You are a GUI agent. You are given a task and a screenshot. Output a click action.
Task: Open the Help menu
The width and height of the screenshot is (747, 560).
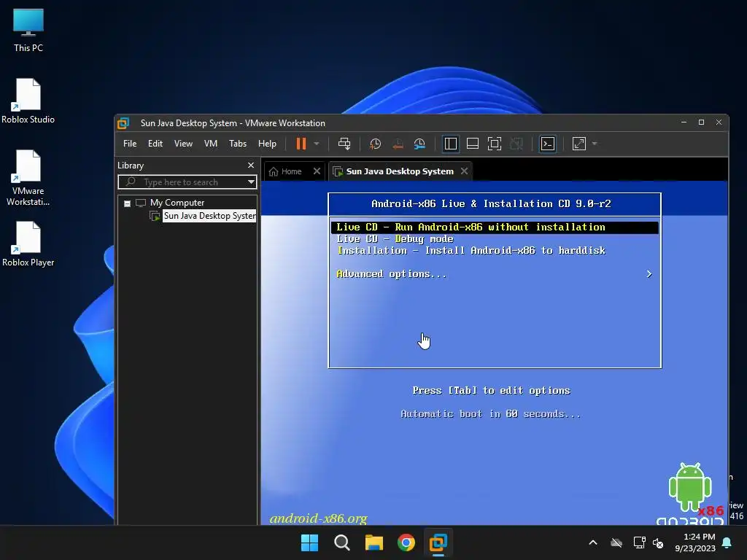[x=267, y=144]
